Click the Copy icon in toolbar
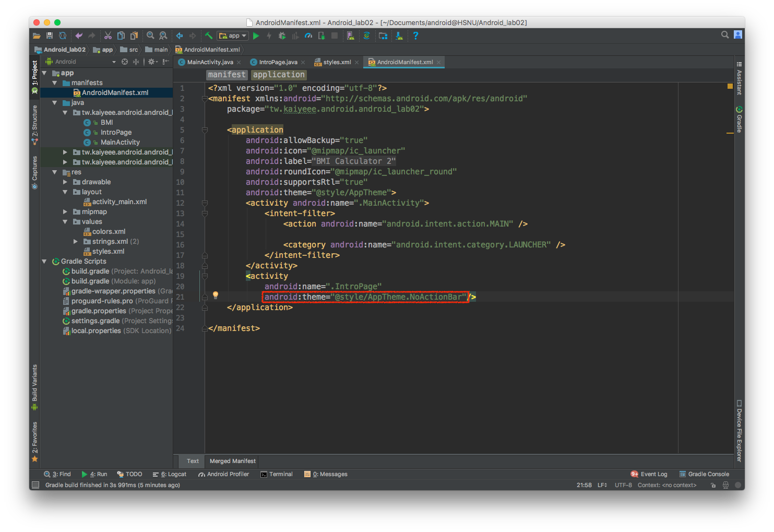Screen dimensions: 774x532 coord(121,36)
